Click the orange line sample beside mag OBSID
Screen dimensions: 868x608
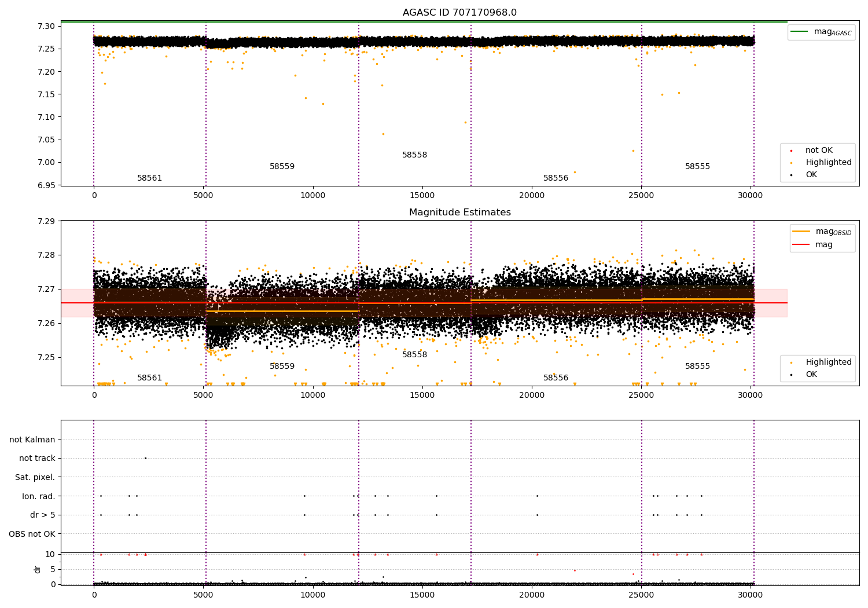[801, 232]
